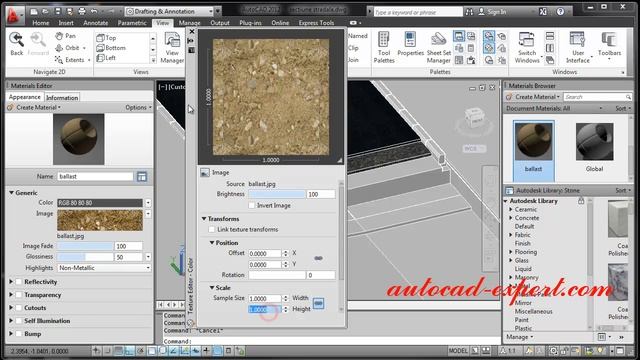Expand the Ceramic library category

(511, 209)
